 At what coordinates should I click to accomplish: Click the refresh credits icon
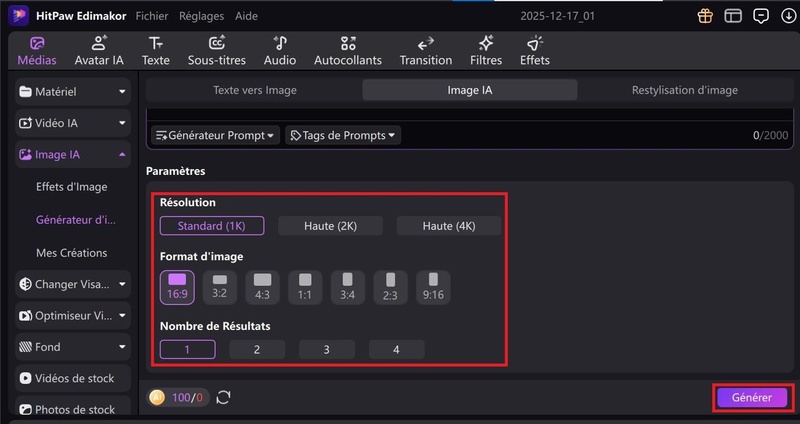(223, 397)
